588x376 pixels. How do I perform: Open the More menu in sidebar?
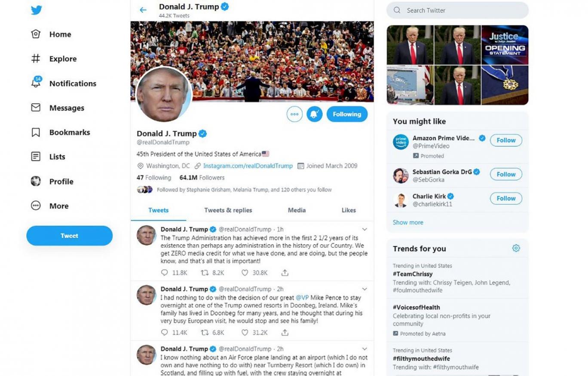50,206
